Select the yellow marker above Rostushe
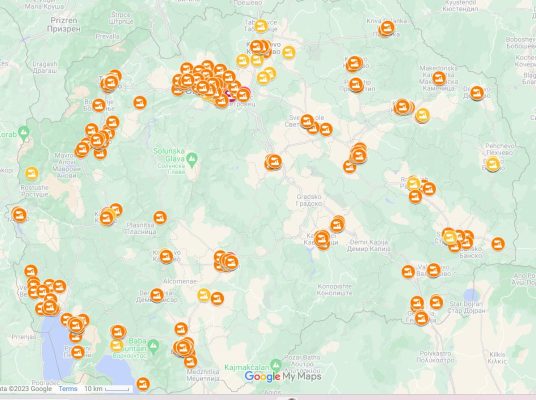The image size is (536, 400). pos(32,173)
